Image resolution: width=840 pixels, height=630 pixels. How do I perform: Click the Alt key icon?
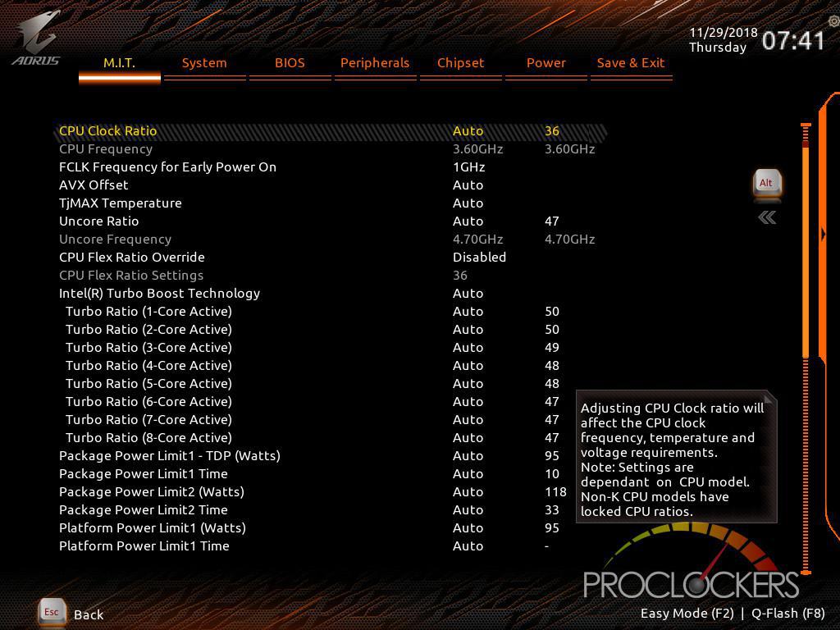pyautogui.click(x=767, y=185)
